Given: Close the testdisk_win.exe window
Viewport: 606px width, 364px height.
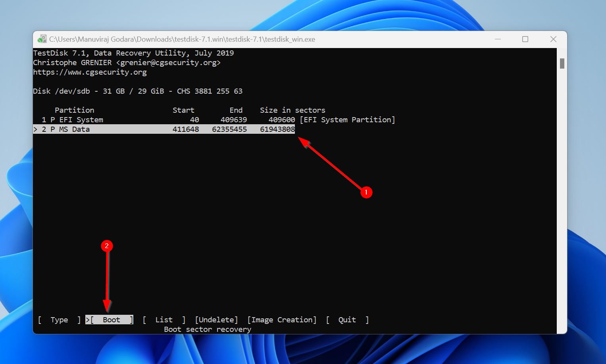Looking at the screenshot, I should point(553,39).
